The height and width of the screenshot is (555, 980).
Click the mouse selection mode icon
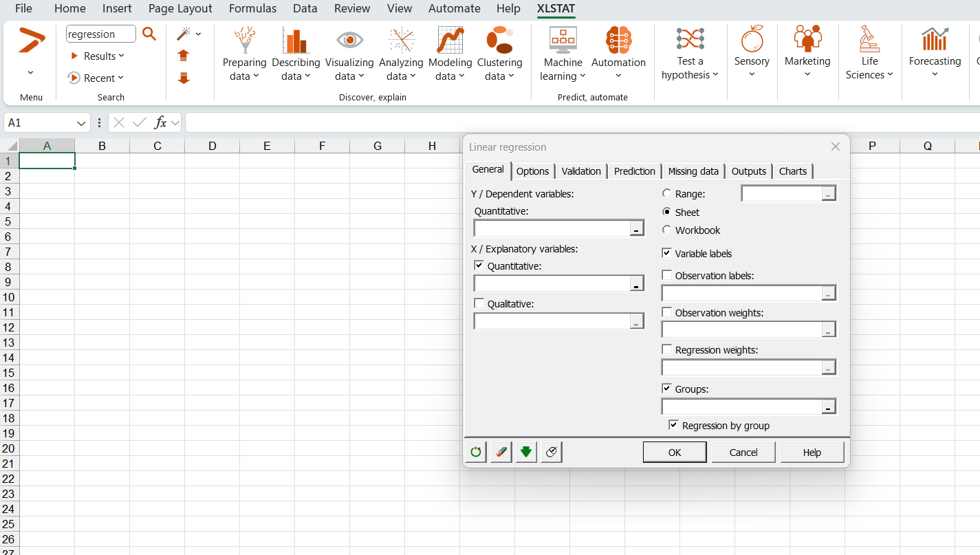pyautogui.click(x=552, y=452)
